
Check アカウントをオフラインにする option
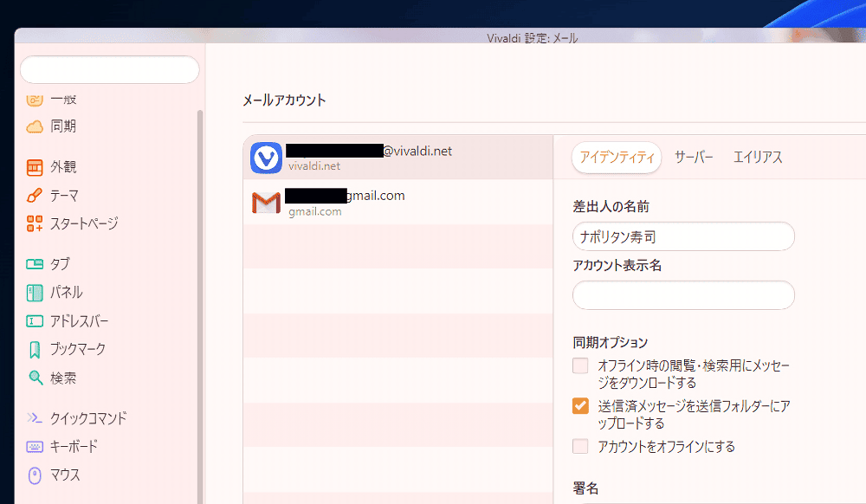tap(580, 446)
